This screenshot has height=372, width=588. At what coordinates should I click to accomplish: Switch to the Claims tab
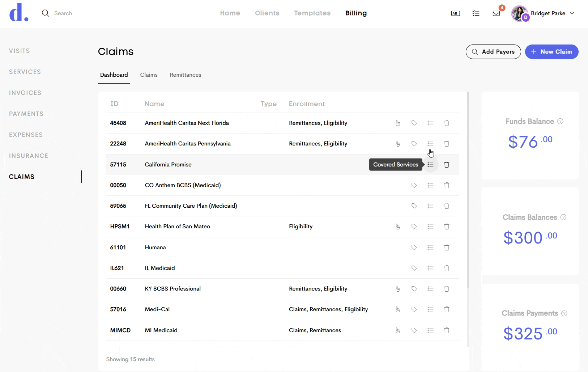click(149, 75)
